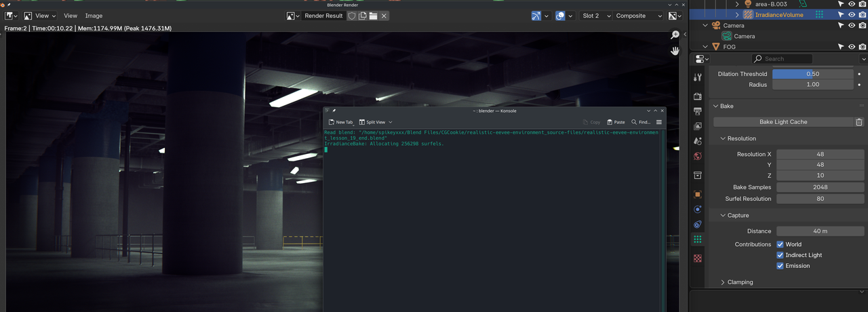Image resolution: width=868 pixels, height=312 pixels.
Task: Open the Konsole hamburger menu
Action: tap(658, 122)
